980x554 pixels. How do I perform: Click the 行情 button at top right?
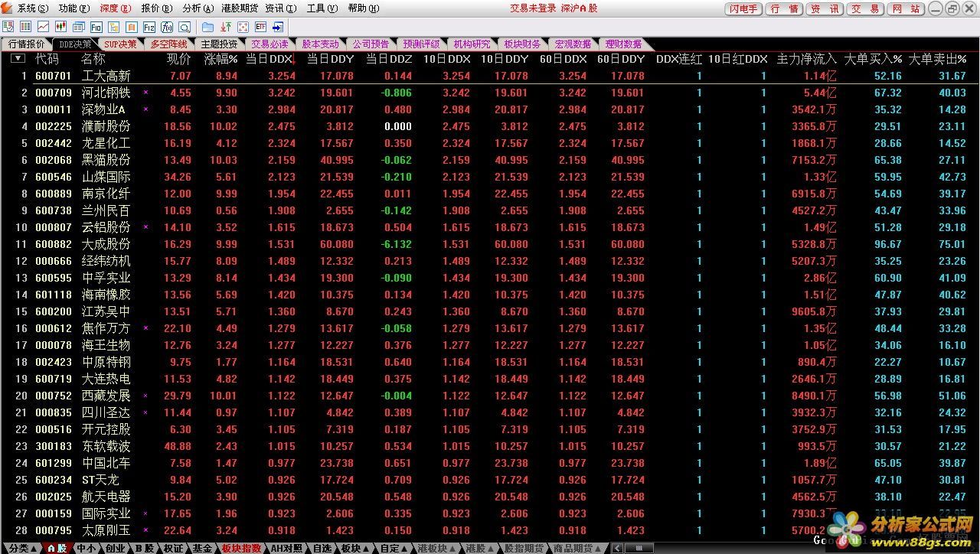(x=784, y=9)
